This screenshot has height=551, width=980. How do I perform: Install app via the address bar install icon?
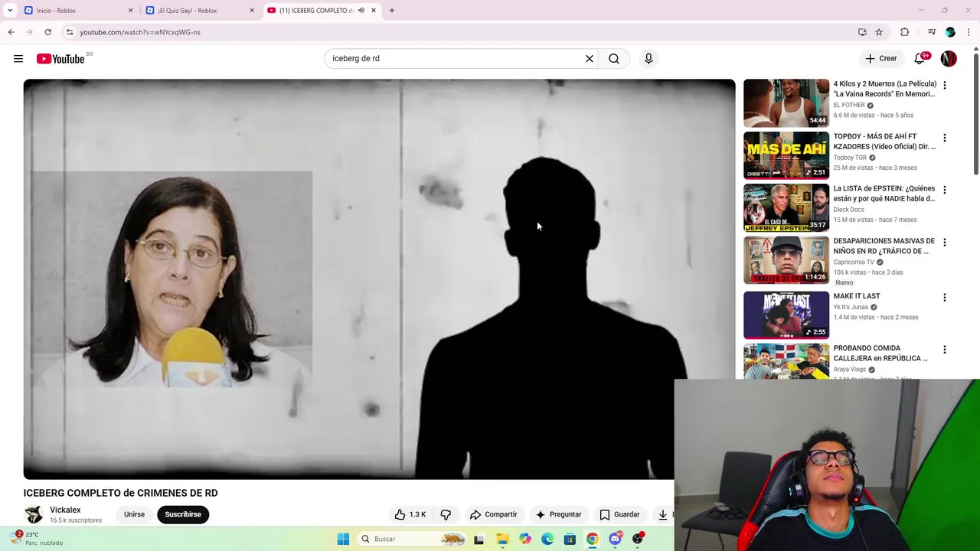tap(862, 32)
